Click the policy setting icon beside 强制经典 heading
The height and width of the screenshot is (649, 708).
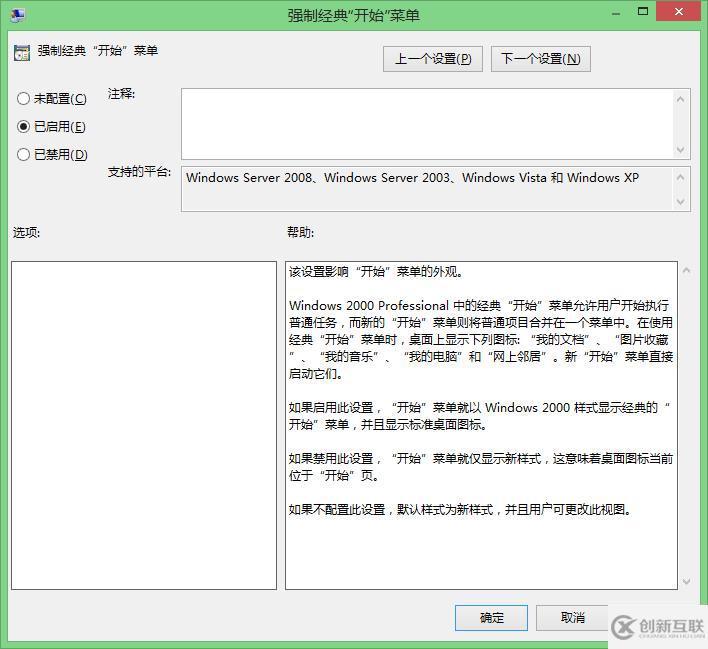tap(22, 53)
